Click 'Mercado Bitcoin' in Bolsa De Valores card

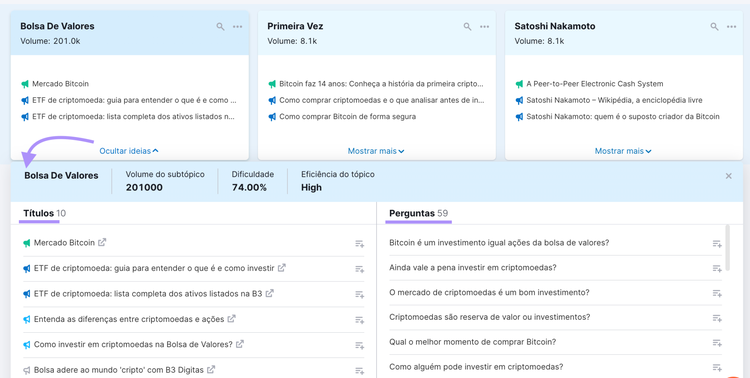tap(60, 84)
